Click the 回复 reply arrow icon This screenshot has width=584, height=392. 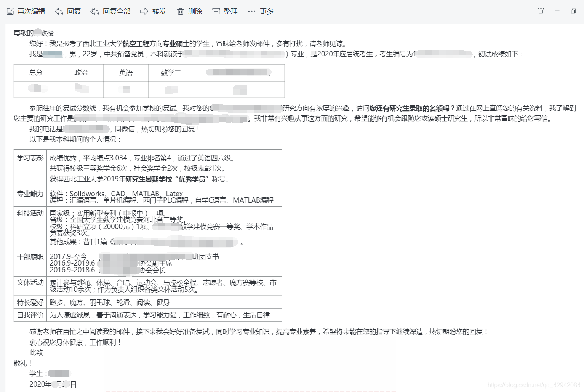click(59, 11)
